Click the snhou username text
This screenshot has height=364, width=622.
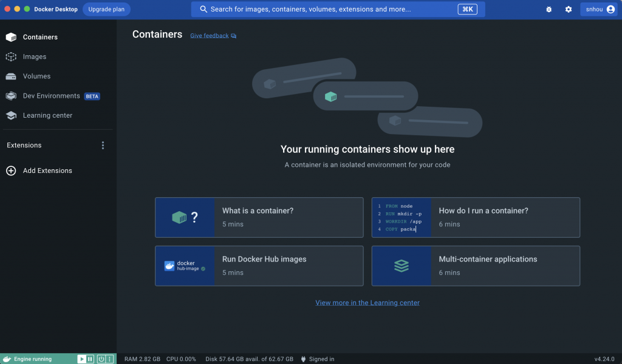point(594,9)
